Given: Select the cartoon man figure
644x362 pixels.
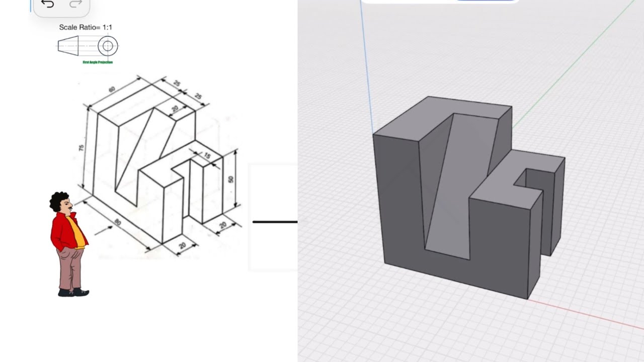Looking at the screenshot, I should 69,244.
